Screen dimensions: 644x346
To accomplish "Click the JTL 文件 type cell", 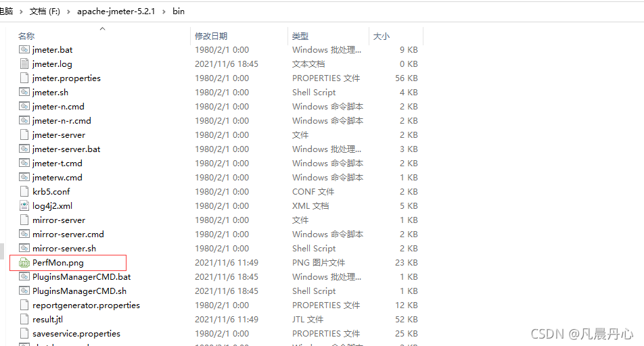I will (x=308, y=320).
